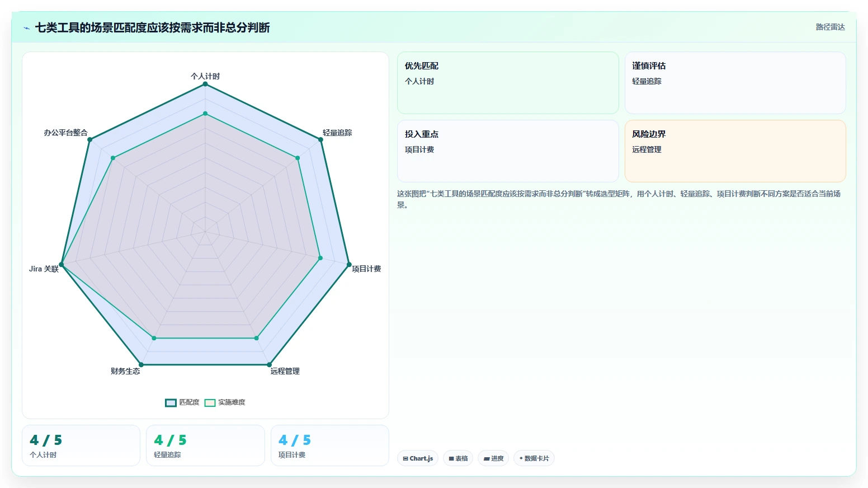
Task: Open the 谨慎评估 card
Action: click(735, 83)
